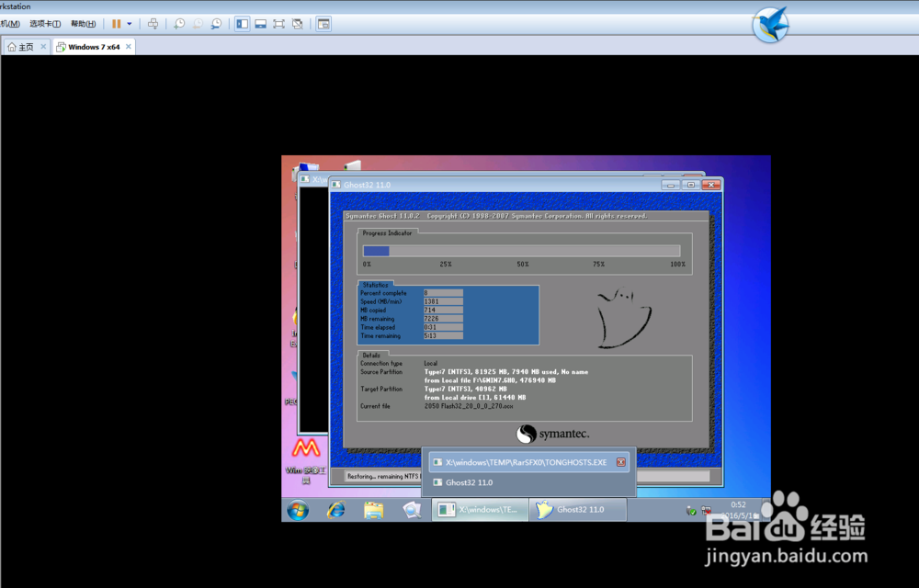
Task: Toggle the thumbnail bar view icon
Action: 261,24
